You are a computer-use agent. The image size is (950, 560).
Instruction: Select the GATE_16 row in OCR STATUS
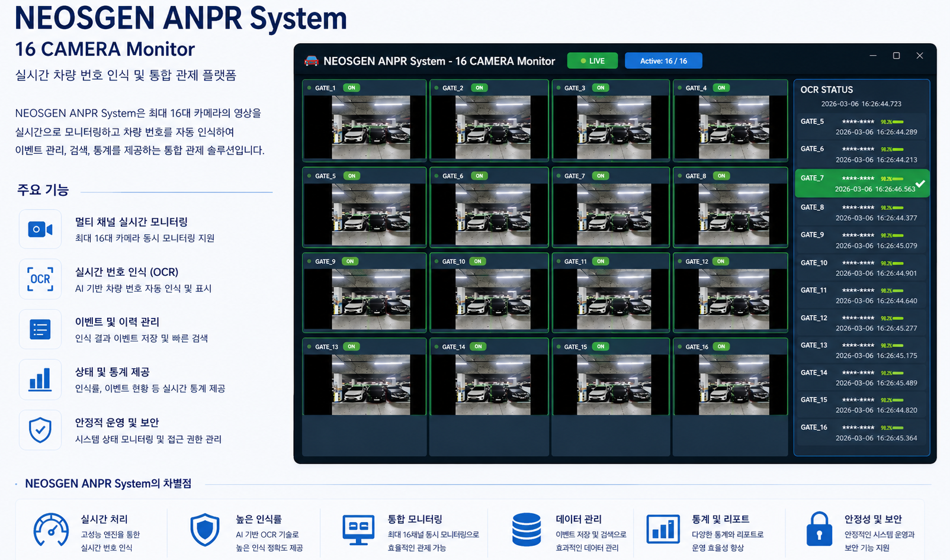coord(861,433)
